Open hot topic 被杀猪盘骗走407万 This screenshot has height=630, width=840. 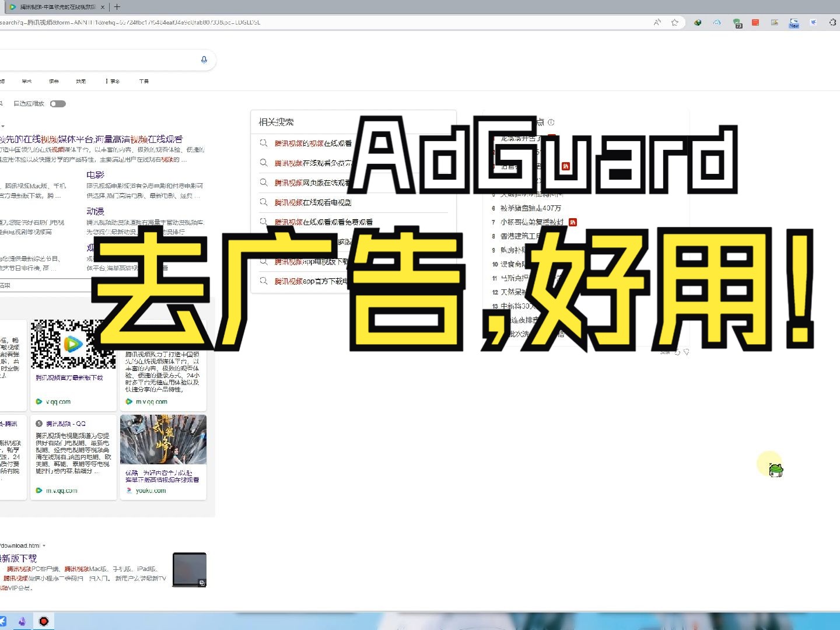point(531,208)
